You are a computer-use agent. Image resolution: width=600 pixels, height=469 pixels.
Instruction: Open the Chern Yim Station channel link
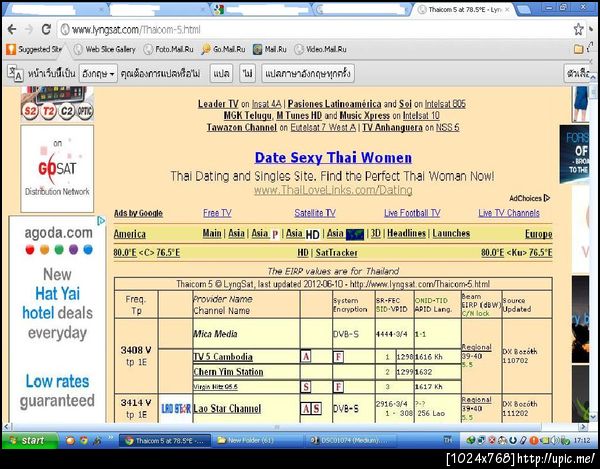228,372
